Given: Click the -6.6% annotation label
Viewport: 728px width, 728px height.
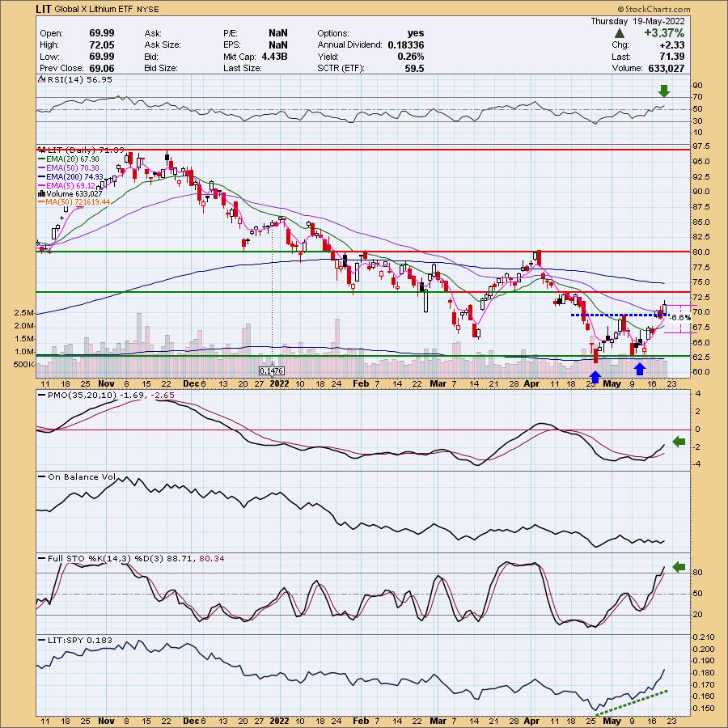Looking at the screenshot, I should 681,318.
